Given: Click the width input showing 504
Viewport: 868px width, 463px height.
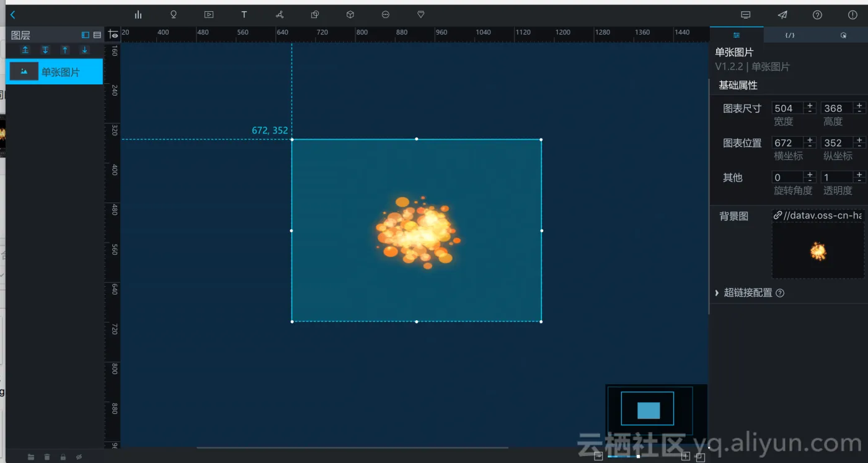Looking at the screenshot, I should click(x=787, y=108).
